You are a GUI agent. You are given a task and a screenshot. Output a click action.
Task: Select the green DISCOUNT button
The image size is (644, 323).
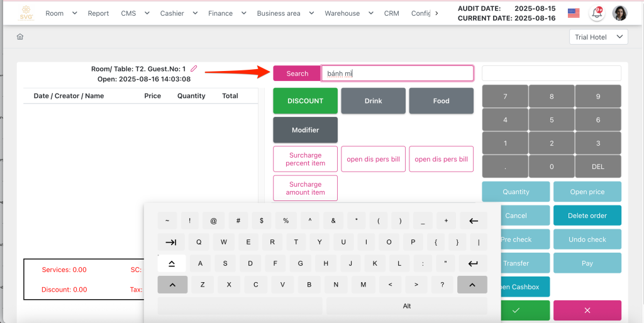(x=305, y=101)
